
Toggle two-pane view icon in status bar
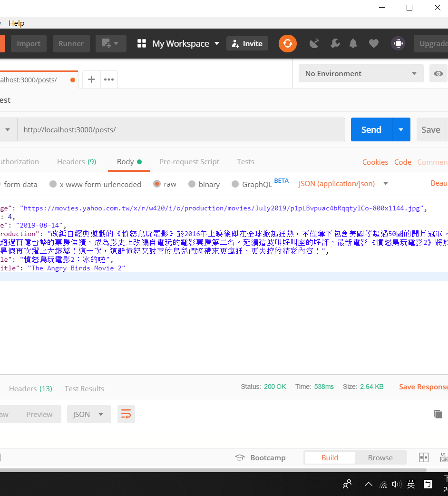[423, 457]
